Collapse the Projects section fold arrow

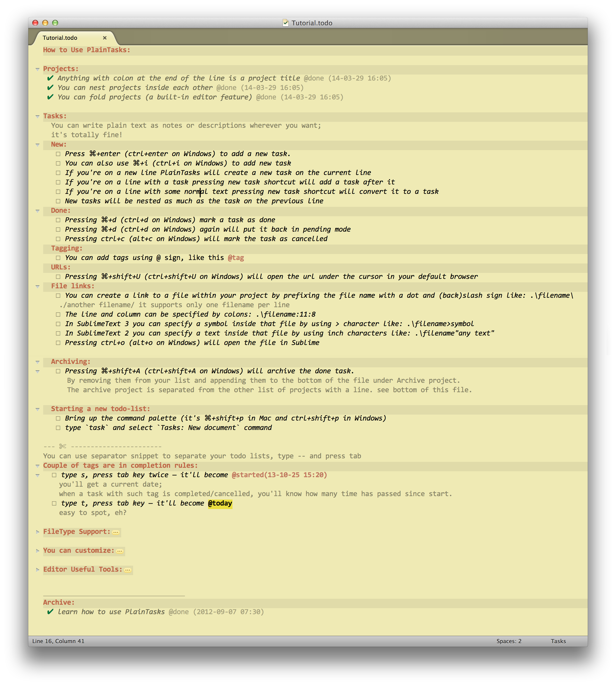[x=38, y=69]
